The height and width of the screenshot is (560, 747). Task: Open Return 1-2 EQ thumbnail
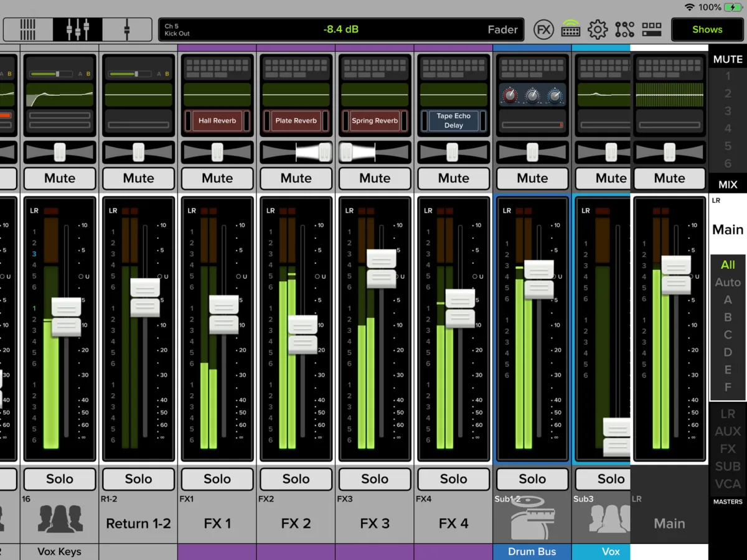(138, 95)
